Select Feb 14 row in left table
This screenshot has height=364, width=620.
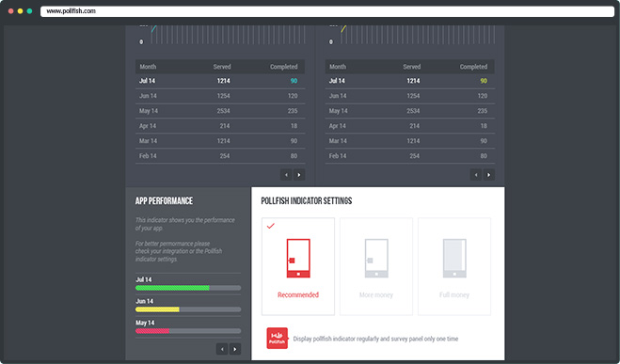(x=220, y=156)
